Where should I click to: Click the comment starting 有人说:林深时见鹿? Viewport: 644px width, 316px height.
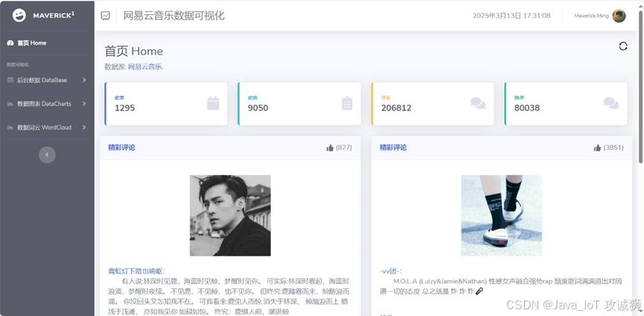pyautogui.click(x=229, y=297)
